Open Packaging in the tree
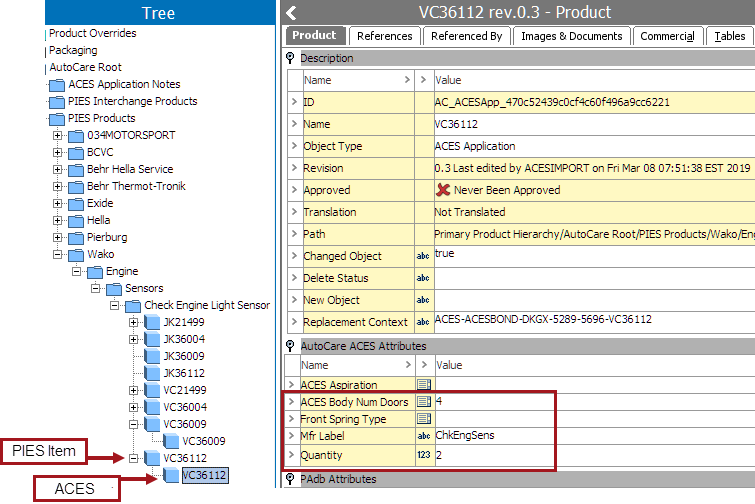 point(73,50)
